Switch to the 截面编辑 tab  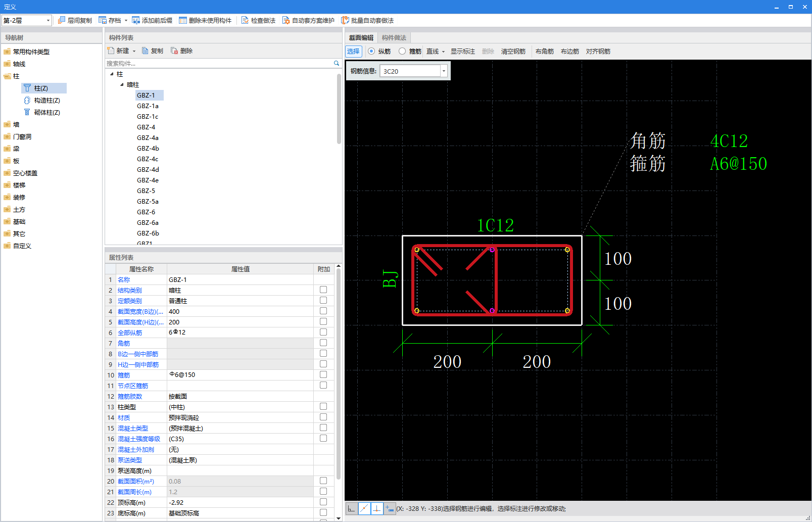(361, 38)
